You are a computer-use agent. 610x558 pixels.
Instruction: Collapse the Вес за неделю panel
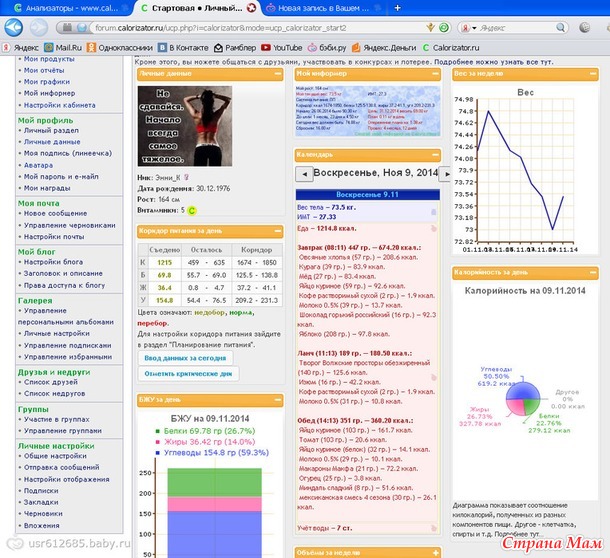click(593, 74)
